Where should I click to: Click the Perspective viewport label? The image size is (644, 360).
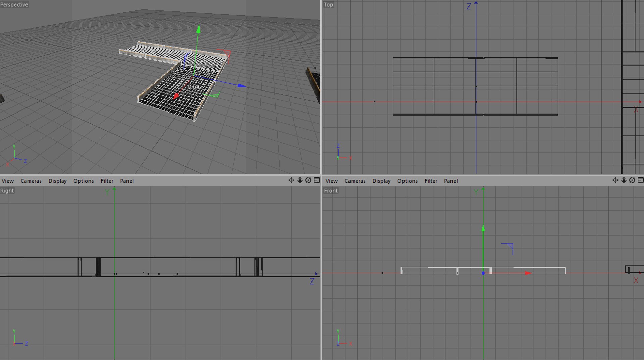click(x=14, y=5)
